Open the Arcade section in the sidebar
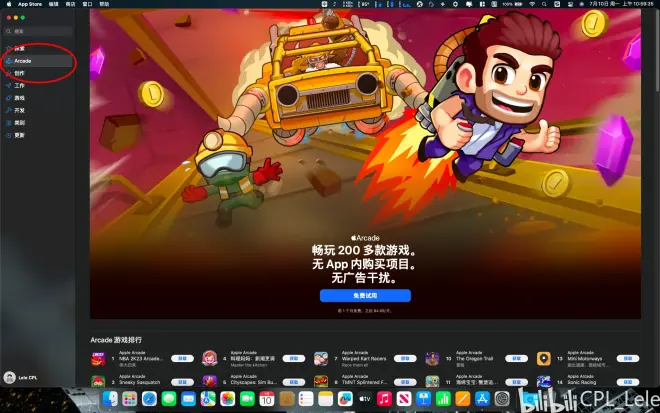Image resolution: width=660 pixels, height=413 pixels. 23,61
